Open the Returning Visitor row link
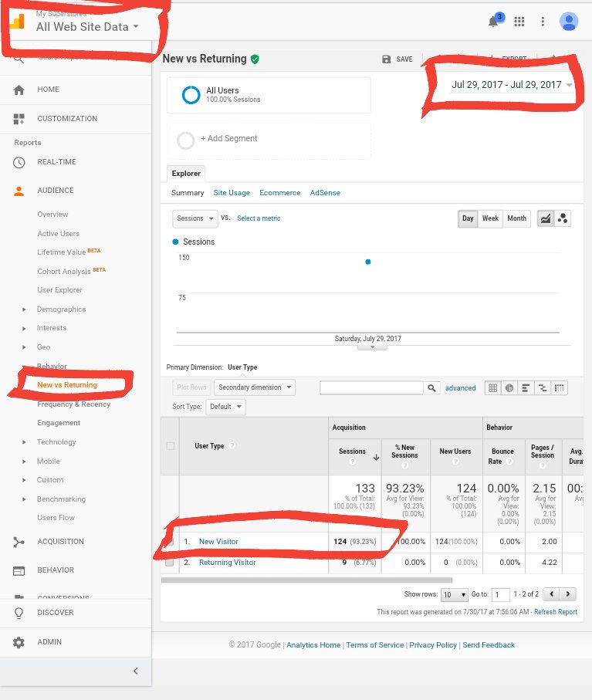 coord(227,563)
